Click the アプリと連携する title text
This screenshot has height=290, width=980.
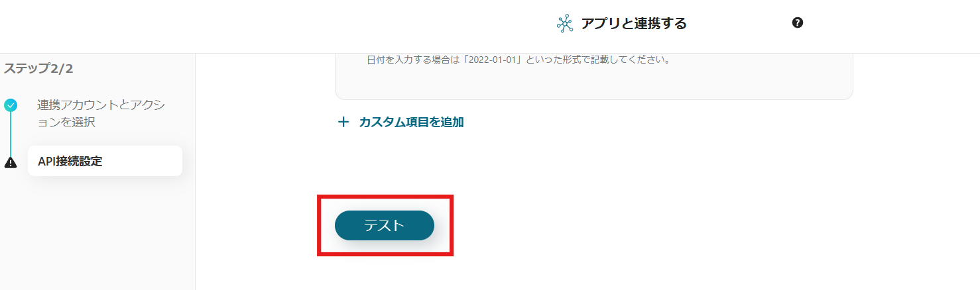[x=634, y=24]
